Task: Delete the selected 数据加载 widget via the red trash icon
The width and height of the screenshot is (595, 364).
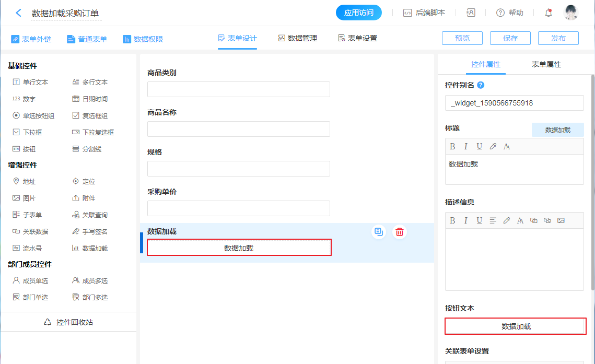Action: coord(400,232)
